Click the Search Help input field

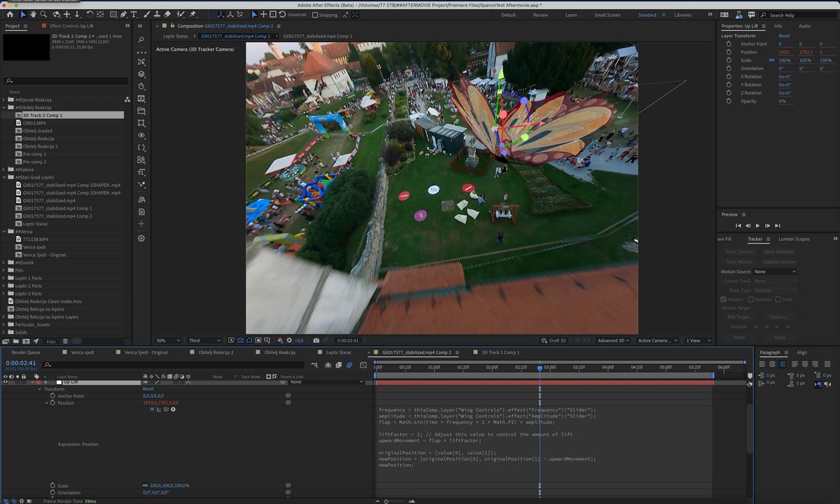pyautogui.click(x=798, y=15)
